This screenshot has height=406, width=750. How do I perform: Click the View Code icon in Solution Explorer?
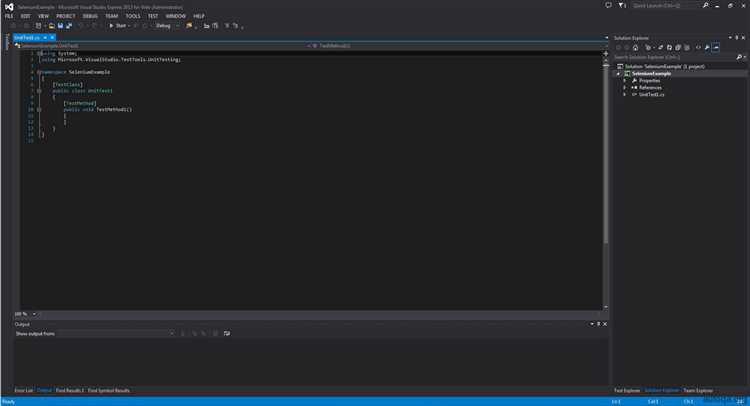(698, 47)
